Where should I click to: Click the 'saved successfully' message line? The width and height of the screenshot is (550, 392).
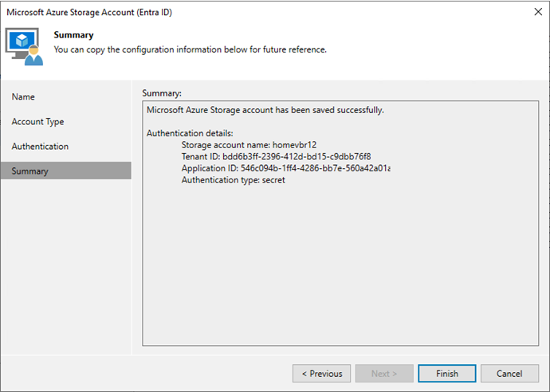[265, 110]
